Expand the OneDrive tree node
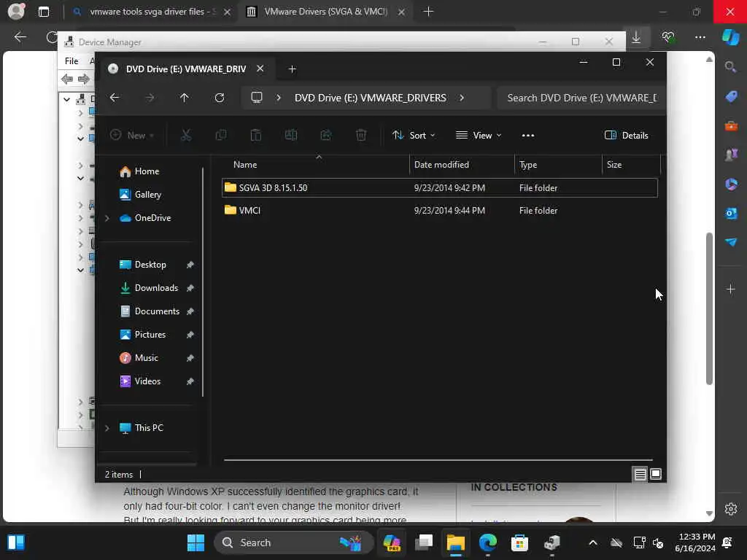 coord(107,218)
